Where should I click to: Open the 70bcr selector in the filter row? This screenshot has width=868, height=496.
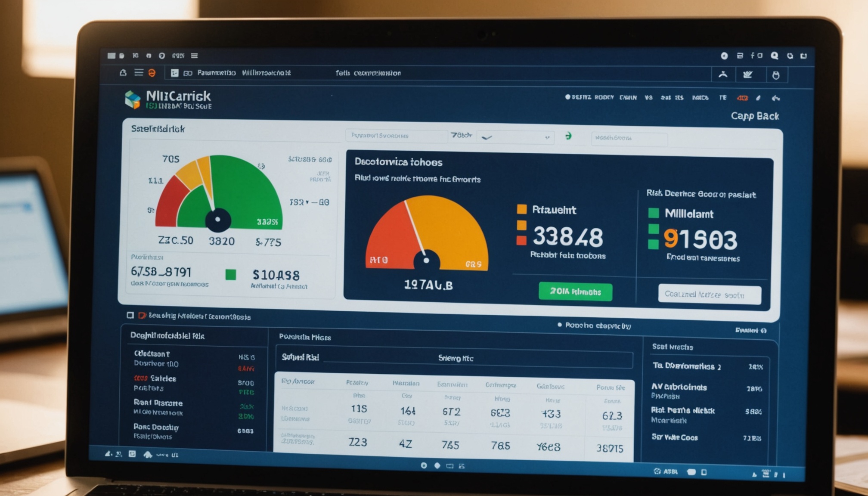click(x=461, y=135)
